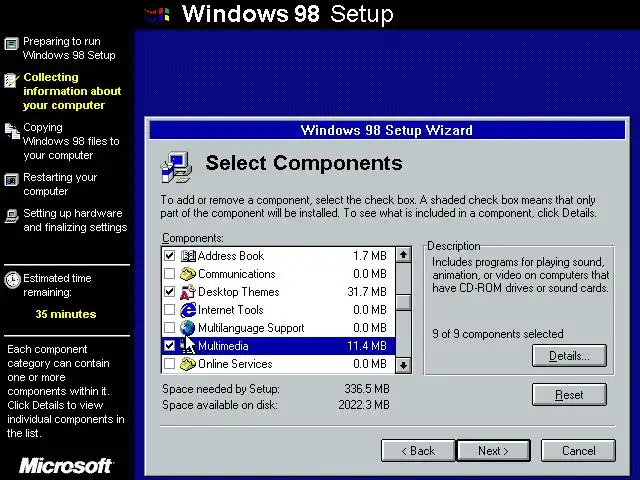The width and height of the screenshot is (640, 480).
Task: Click the components list scroll down arrow
Action: pos(403,365)
